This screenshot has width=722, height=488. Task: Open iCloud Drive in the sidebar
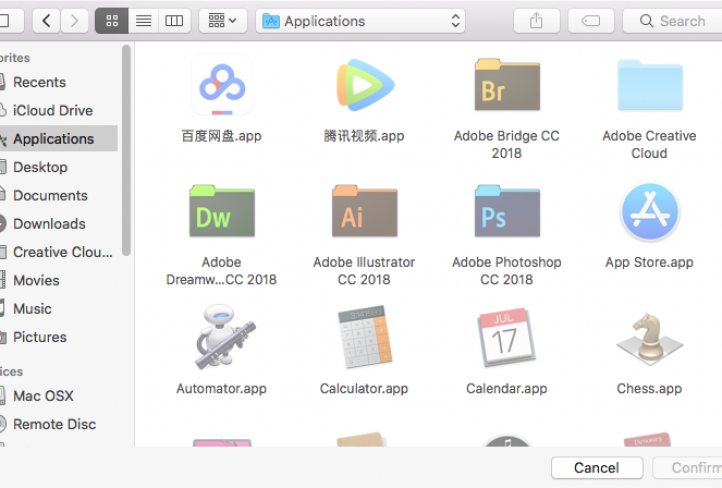[58, 110]
